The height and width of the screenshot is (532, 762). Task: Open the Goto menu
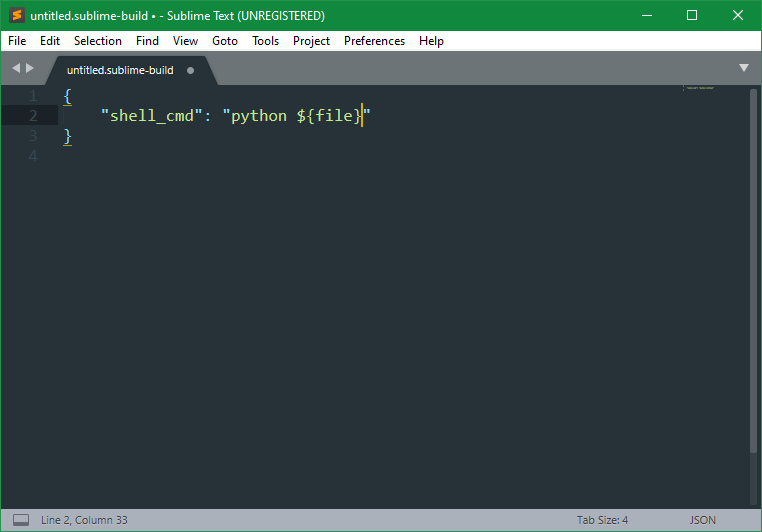[225, 41]
